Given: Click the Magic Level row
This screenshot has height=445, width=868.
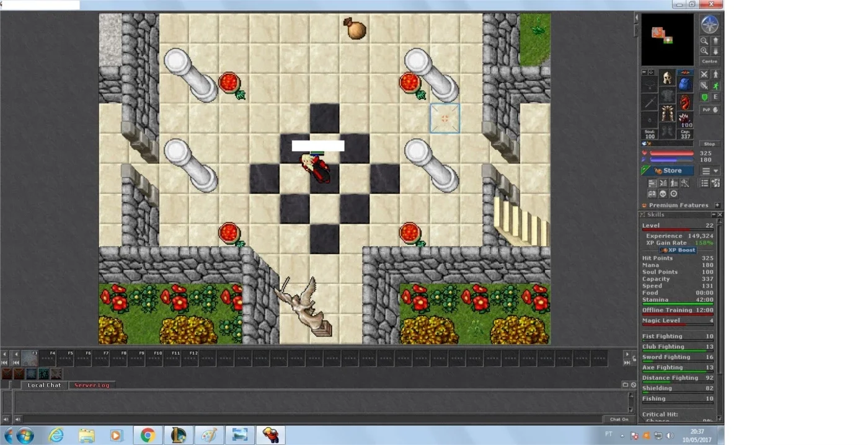Looking at the screenshot, I should coord(677,321).
